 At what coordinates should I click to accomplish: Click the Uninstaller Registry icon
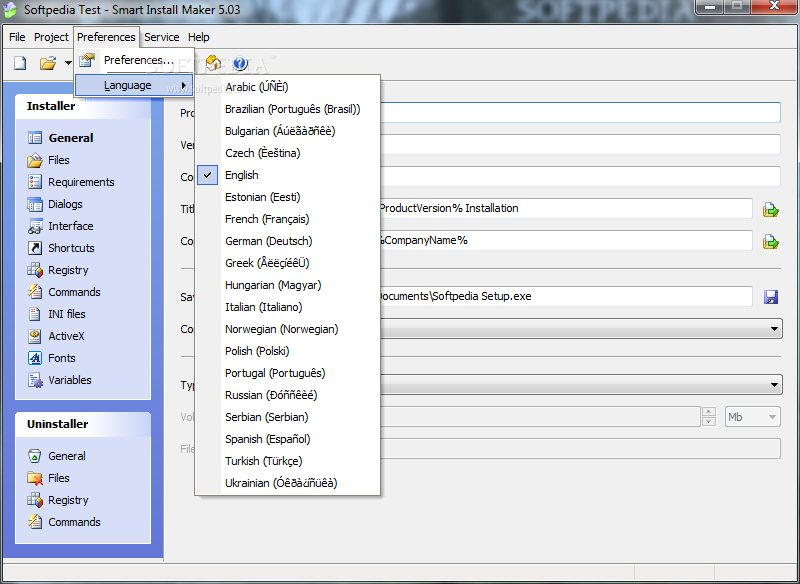tap(35, 500)
